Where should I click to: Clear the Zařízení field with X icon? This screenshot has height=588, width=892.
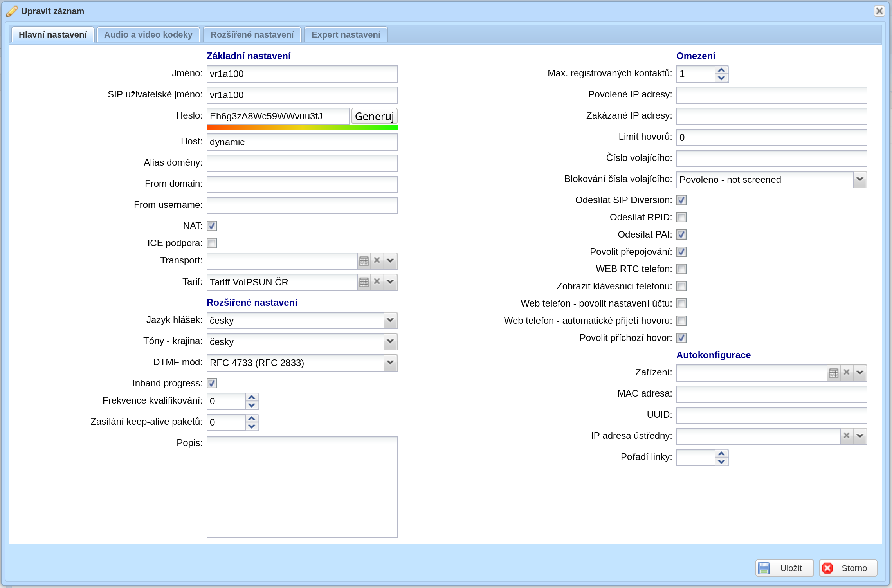pyautogui.click(x=847, y=373)
